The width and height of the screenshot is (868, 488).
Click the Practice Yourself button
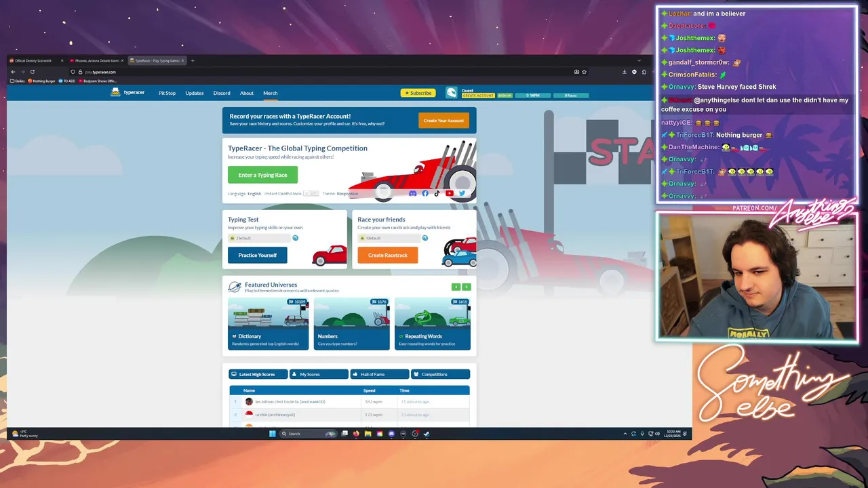[257, 255]
